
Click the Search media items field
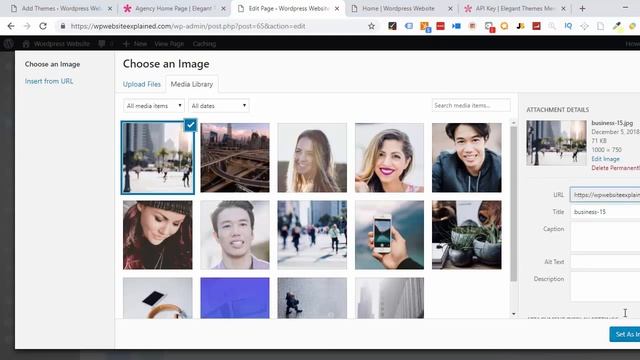click(x=471, y=105)
